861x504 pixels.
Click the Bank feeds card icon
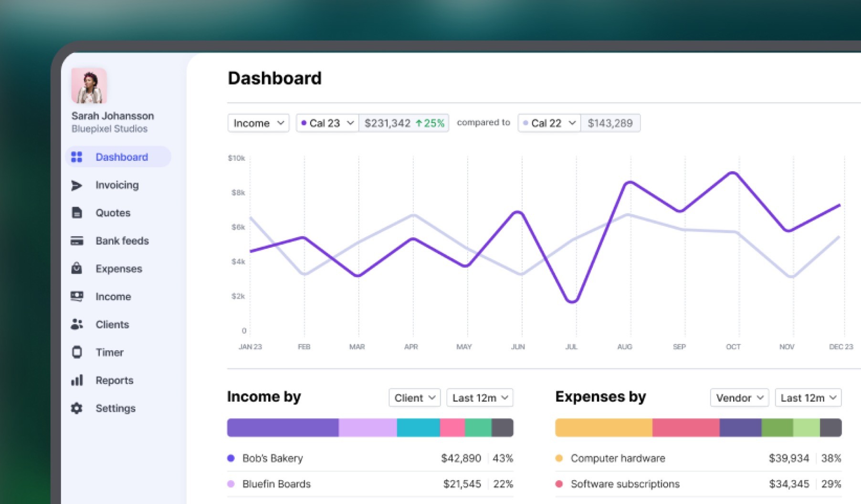(76, 241)
